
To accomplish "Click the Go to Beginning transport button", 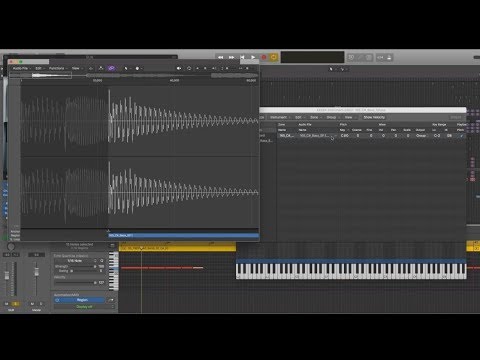I will [242, 57].
